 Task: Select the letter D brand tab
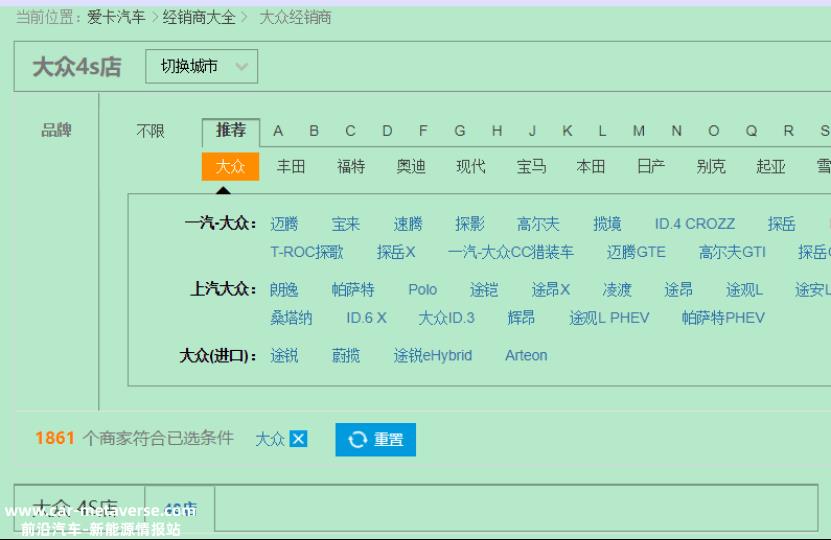pos(387,131)
